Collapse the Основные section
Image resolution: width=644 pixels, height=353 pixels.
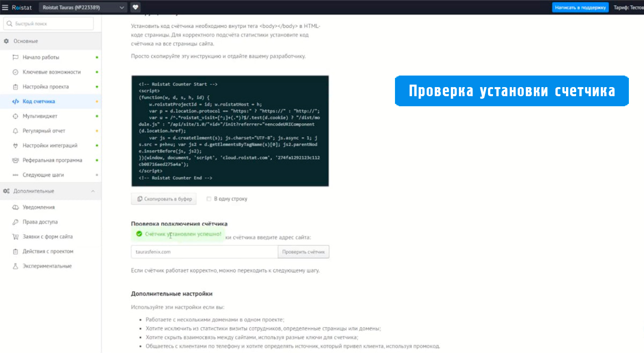[50, 41]
